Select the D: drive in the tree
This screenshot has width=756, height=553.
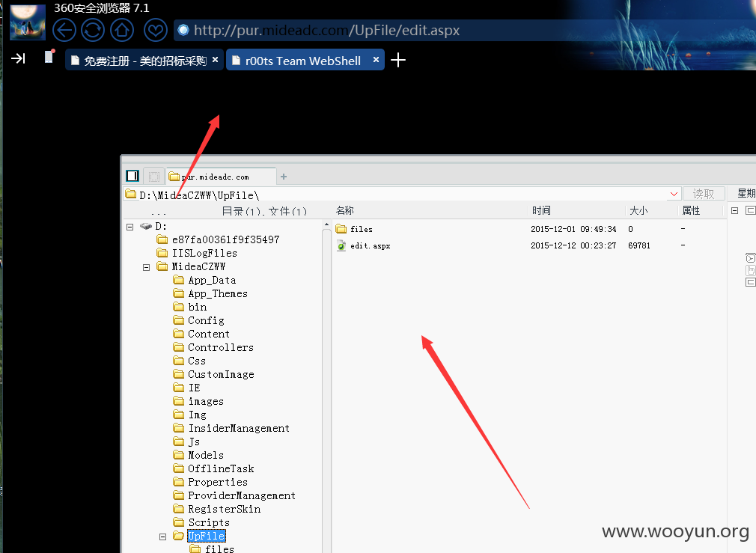pyautogui.click(x=153, y=226)
